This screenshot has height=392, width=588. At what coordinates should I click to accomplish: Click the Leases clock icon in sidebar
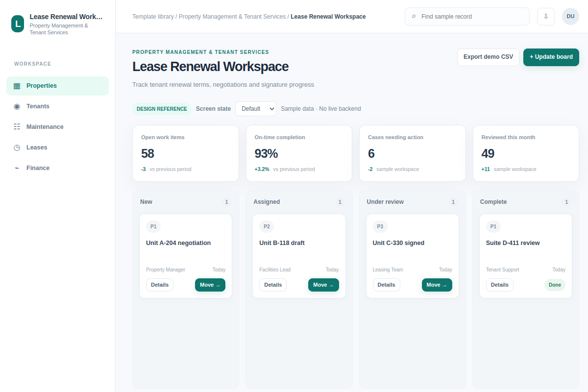coord(17,147)
